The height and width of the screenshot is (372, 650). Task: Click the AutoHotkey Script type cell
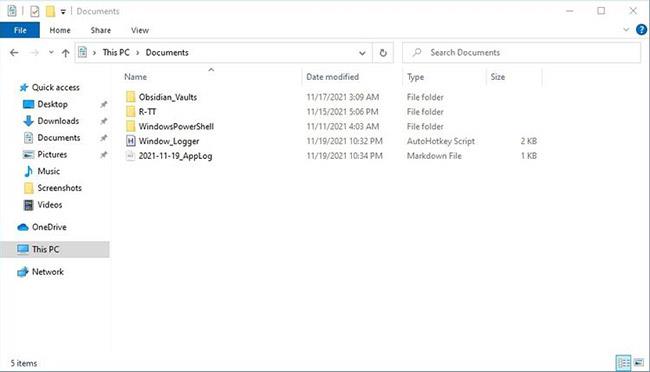(x=441, y=141)
